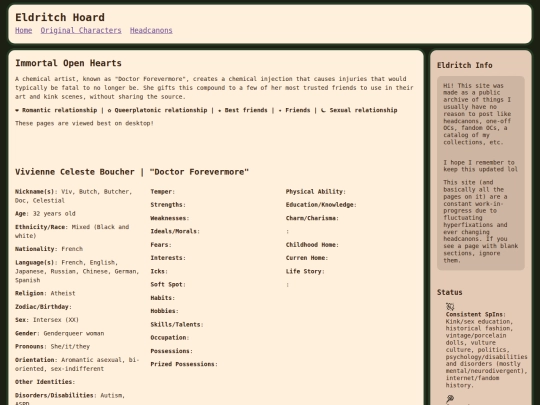Screen dimensions: 540x405
Task: Click the Hobbies label
Action: (x=164, y=311)
